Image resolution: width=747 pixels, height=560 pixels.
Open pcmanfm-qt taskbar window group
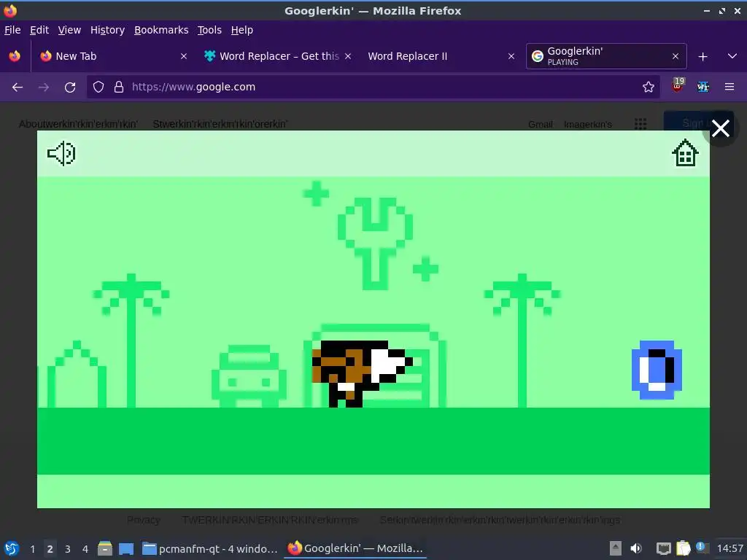(x=210, y=548)
